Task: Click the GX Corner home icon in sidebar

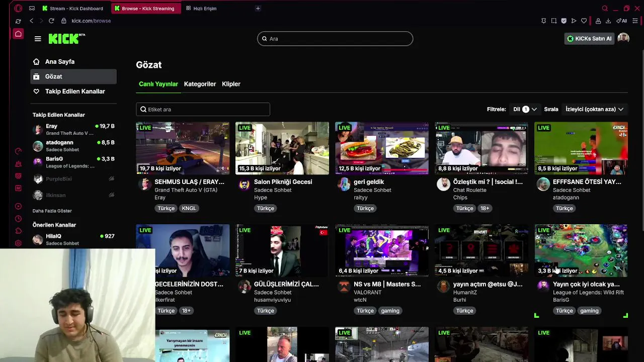Action: tap(18, 34)
